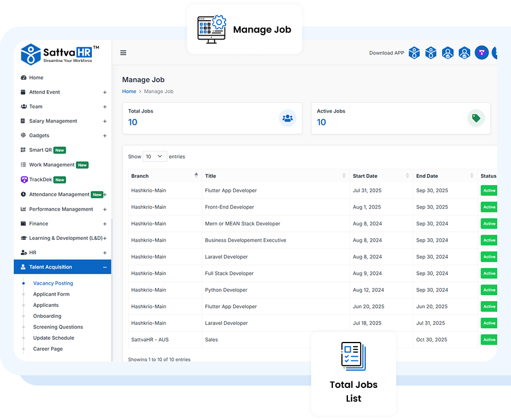
Task: Sort table by Branch column arrows
Action: (x=196, y=176)
